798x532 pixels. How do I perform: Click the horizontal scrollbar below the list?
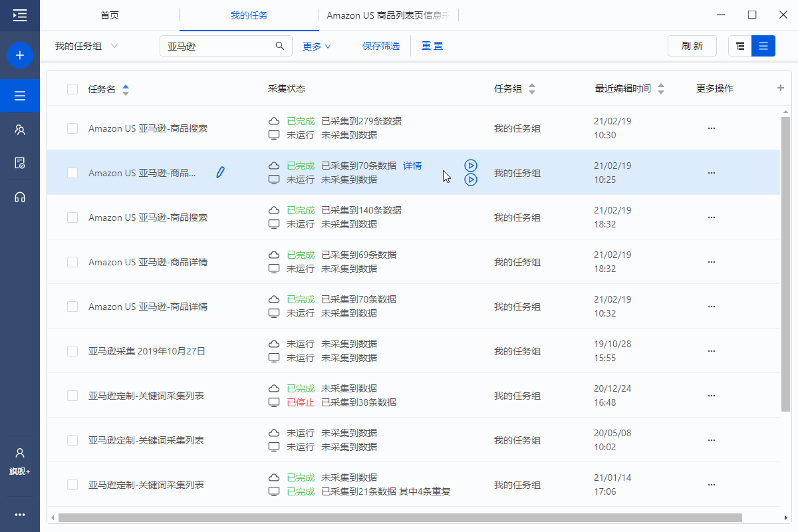click(400, 517)
